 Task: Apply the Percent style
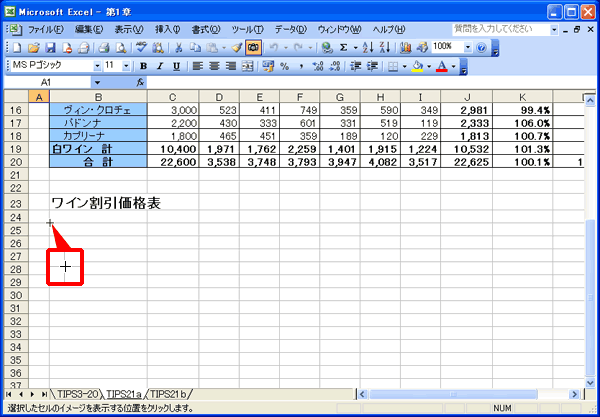[x=284, y=67]
